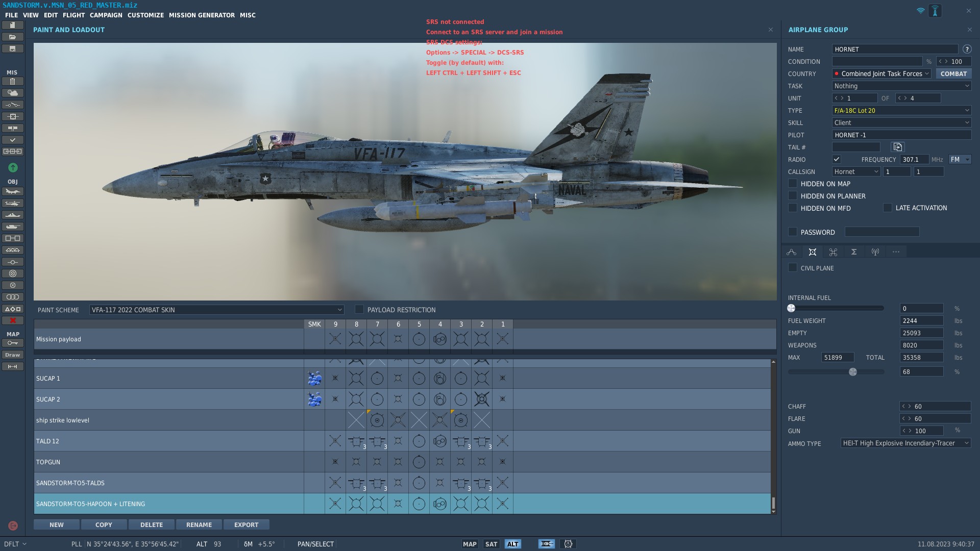
Task: Toggle the Late Activation checkbox
Action: pyautogui.click(x=888, y=208)
